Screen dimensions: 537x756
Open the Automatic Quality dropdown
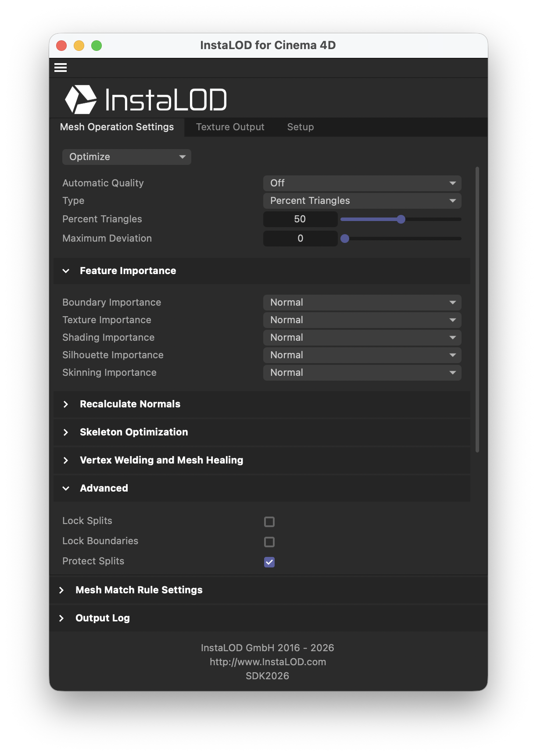click(362, 183)
